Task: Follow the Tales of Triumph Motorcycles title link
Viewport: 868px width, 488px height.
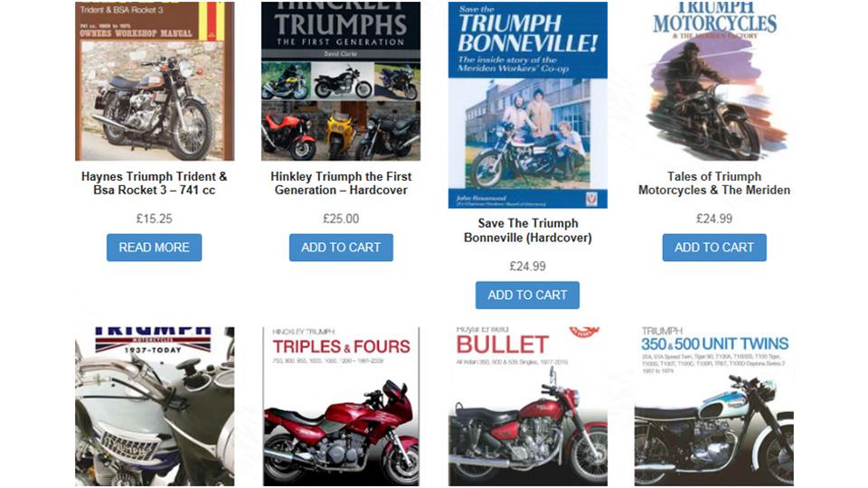Action: click(714, 183)
